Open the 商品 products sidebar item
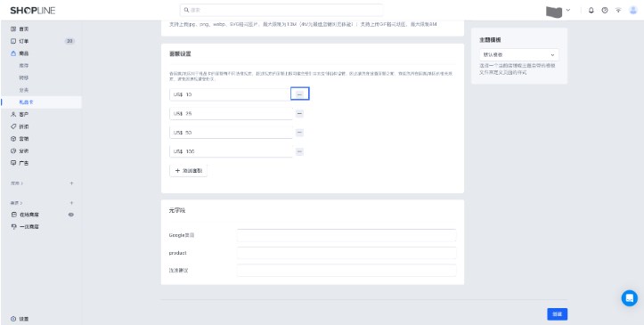This screenshot has width=644, height=325. click(20, 53)
